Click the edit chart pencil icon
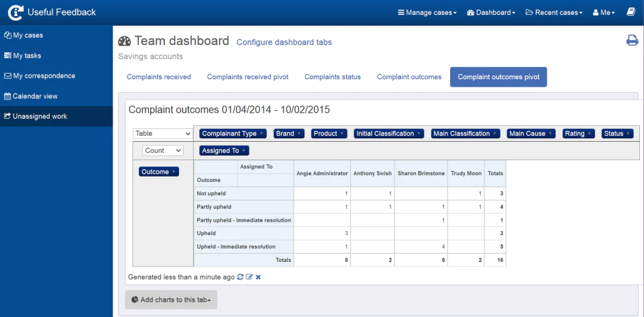This screenshot has height=317, width=644. tap(249, 277)
